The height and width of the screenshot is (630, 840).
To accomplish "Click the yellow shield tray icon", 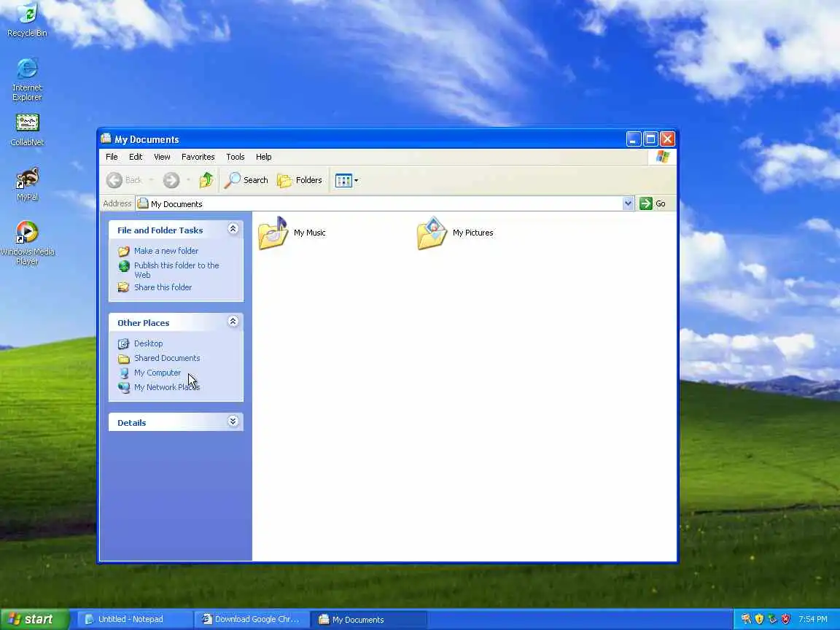I will pos(759,619).
